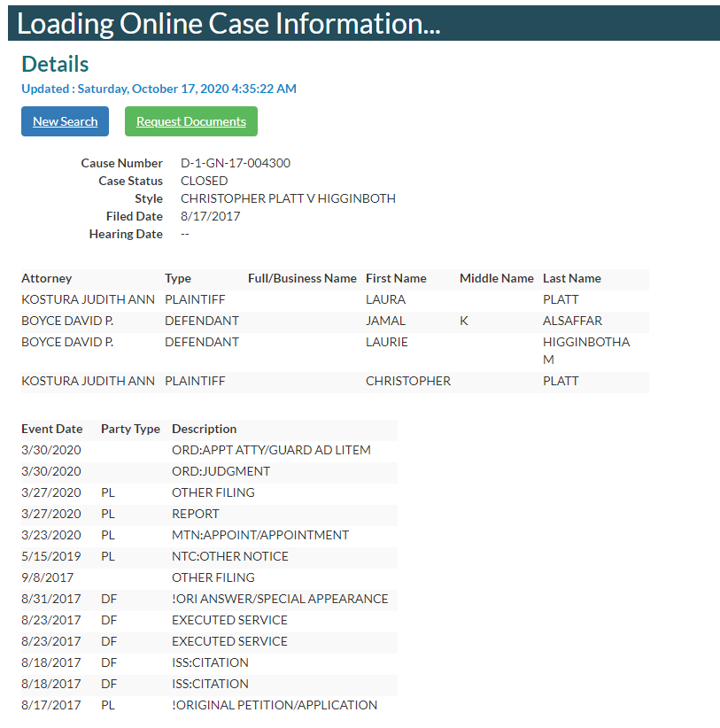Click the New Search button
The image size is (720, 728).
point(65,121)
